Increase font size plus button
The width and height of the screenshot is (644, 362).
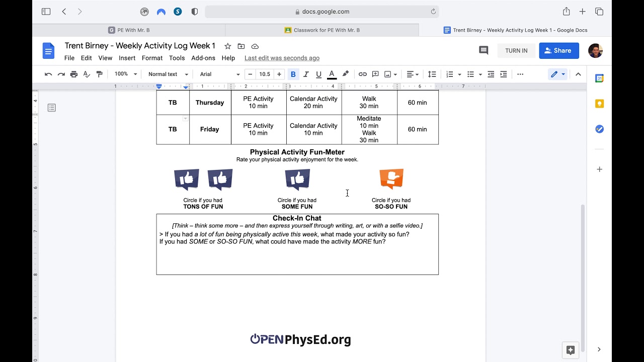point(279,74)
